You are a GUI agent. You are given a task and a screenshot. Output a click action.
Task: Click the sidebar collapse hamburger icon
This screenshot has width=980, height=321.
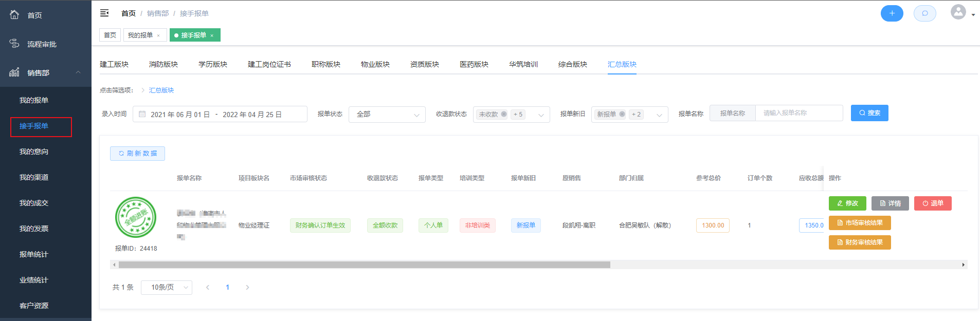104,13
